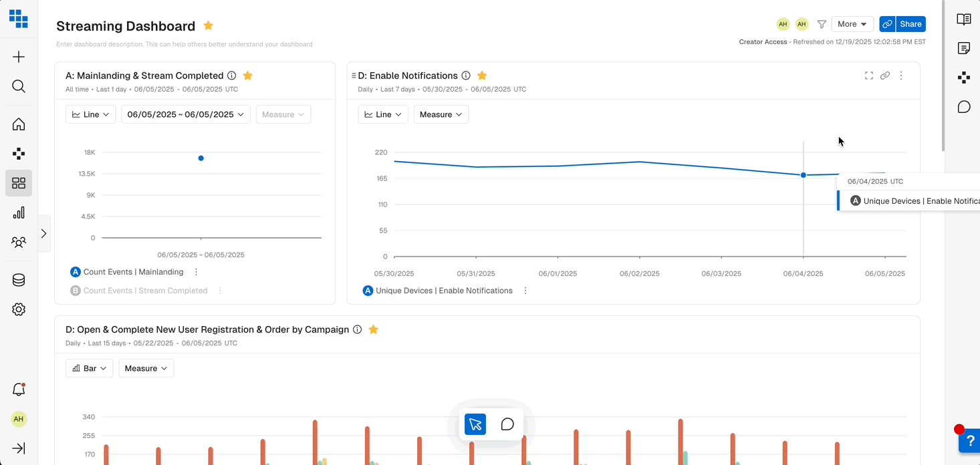Open notifications bell in the sidebar
The width and height of the screenshot is (980, 465).
pos(19,390)
